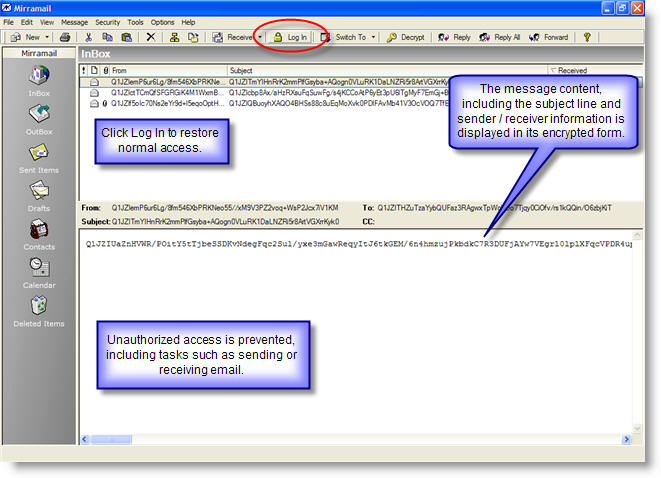The height and width of the screenshot is (478, 661).
Task: Sort messages by the Subject column
Action: point(387,70)
